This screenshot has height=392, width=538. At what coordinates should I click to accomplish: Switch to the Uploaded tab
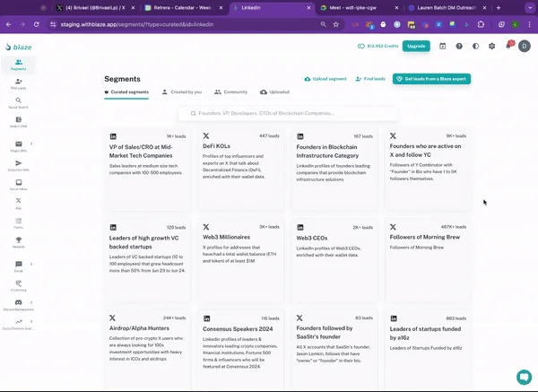click(x=275, y=92)
